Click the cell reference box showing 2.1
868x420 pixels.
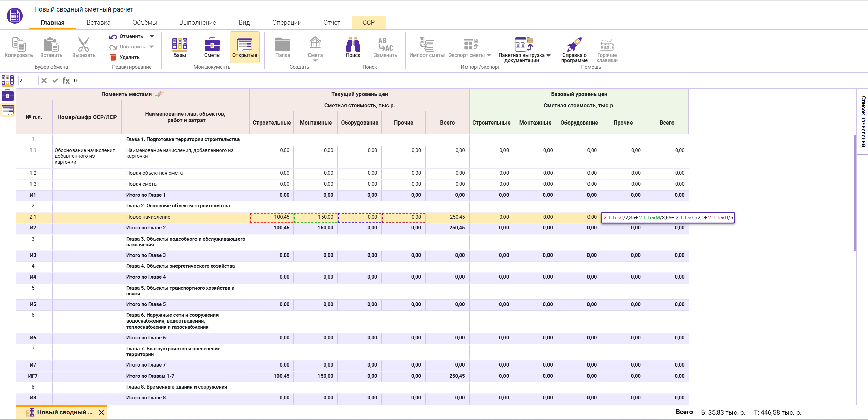pos(28,81)
